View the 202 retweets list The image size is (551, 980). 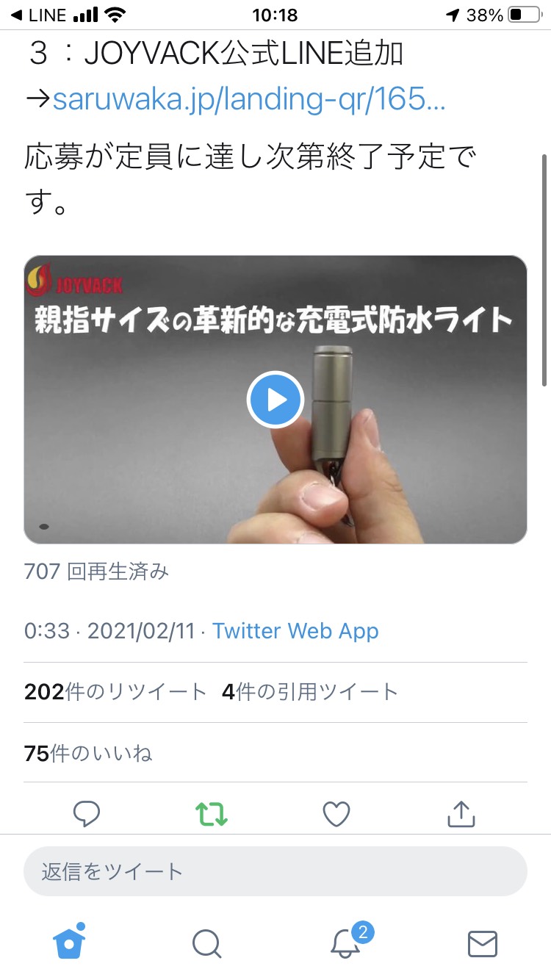click(115, 692)
